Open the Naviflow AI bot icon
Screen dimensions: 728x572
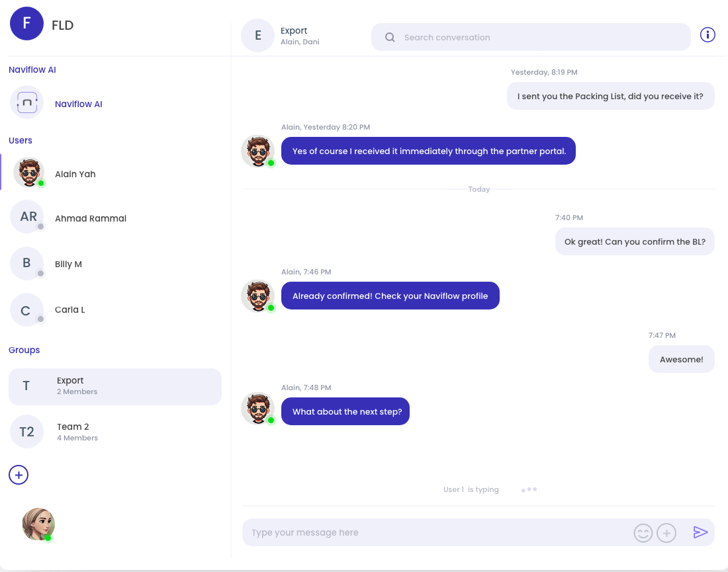(x=27, y=102)
